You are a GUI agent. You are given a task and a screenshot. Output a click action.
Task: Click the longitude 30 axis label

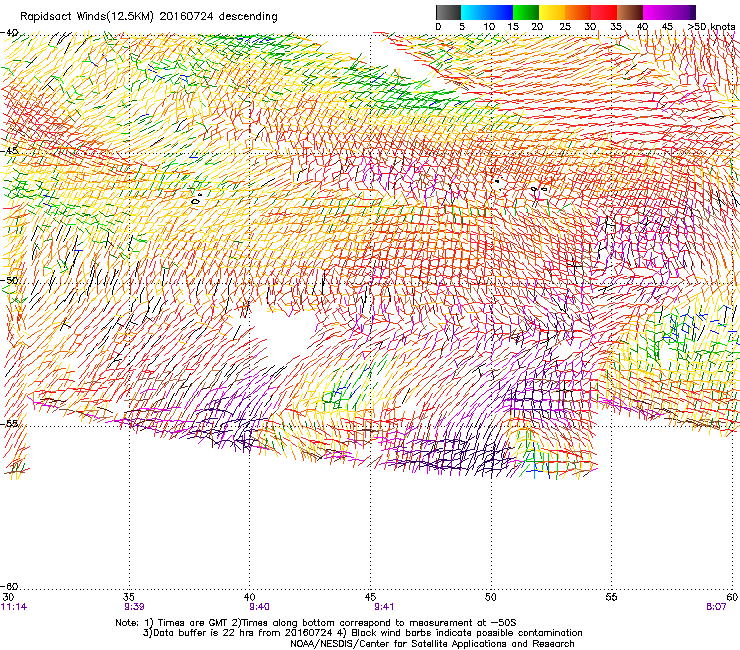pyautogui.click(x=8, y=597)
